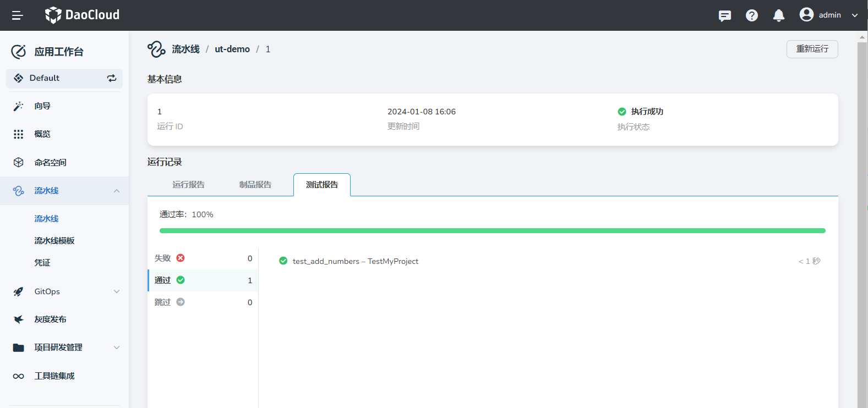Screen dimensions: 868x408
Task: Click the 重新运行 button
Action: (x=812, y=49)
